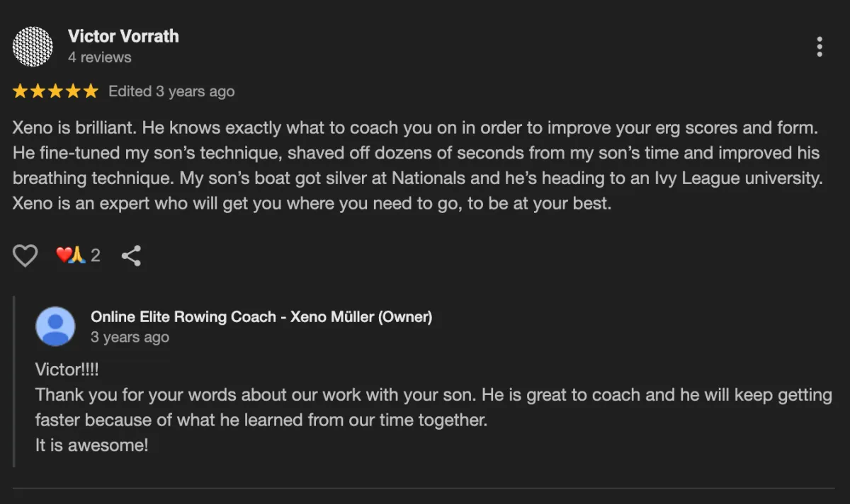Click the 'Edited 3 years ago' label

171,91
